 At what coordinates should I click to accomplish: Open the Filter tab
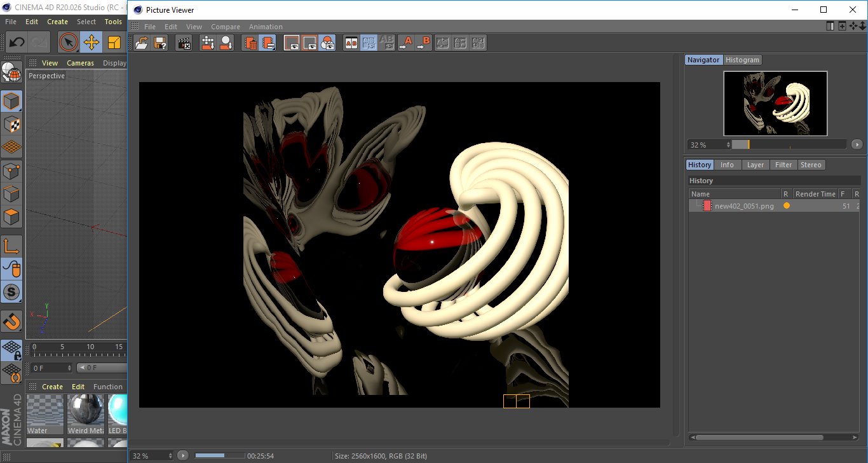tap(783, 165)
